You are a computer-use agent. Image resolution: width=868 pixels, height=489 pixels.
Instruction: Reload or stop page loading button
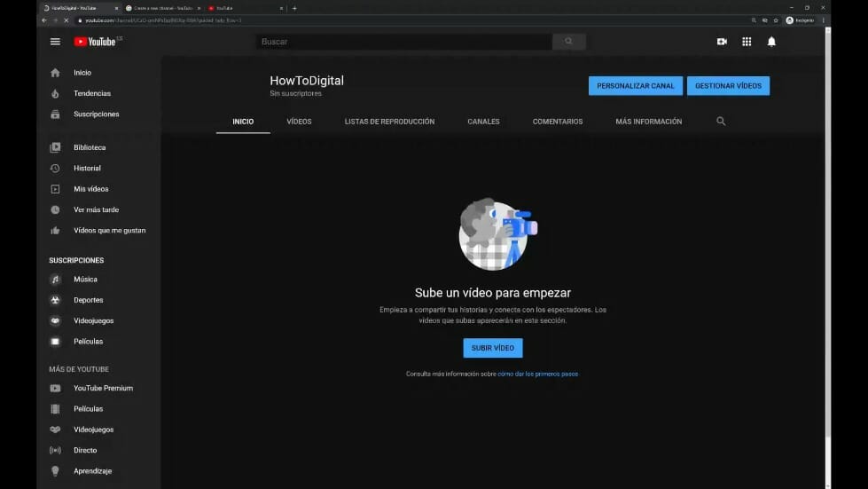[66, 20]
